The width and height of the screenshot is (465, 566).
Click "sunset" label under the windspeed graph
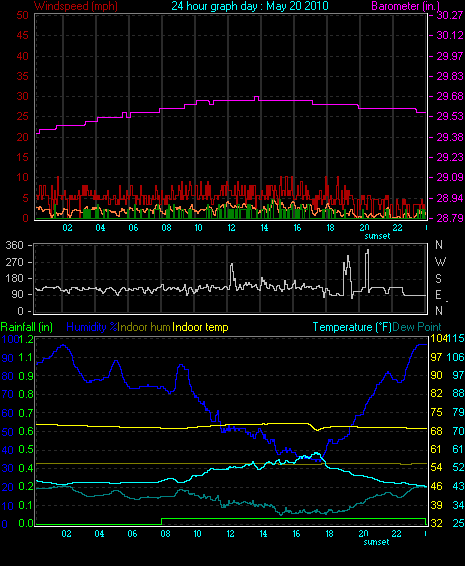coord(377,236)
